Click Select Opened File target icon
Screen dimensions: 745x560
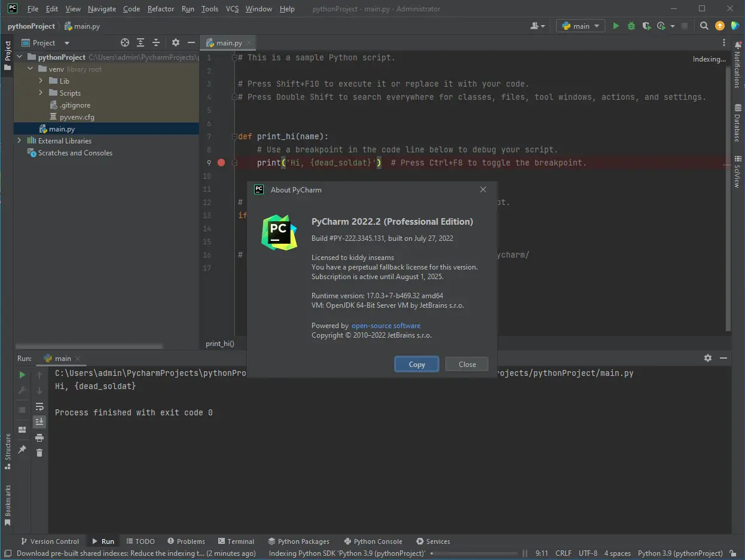coord(125,42)
